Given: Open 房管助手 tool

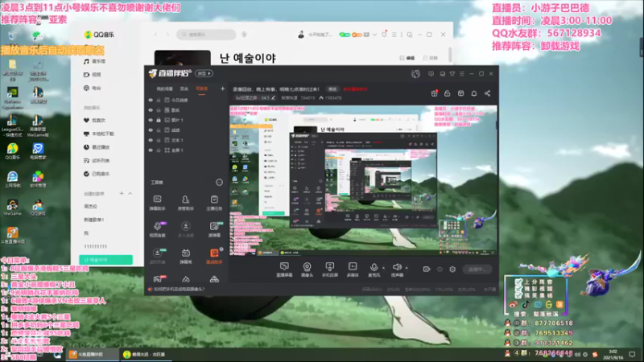Looking at the screenshot, I should [x=185, y=203].
